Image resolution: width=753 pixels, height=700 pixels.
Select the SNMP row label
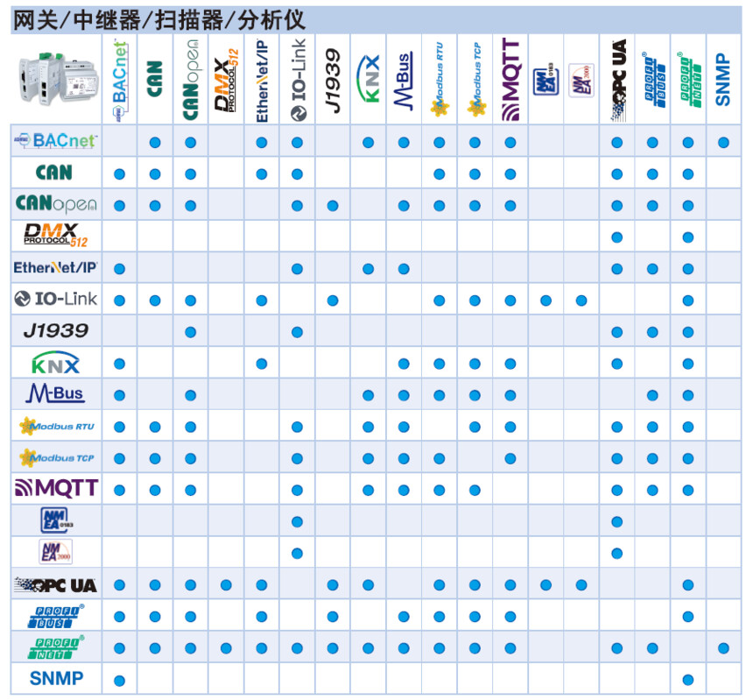(x=56, y=678)
